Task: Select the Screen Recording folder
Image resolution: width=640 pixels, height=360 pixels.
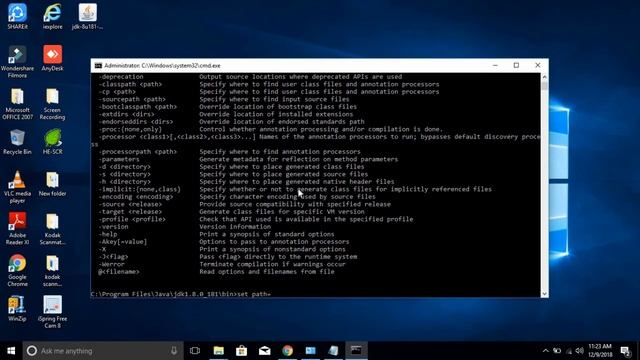Action: (53, 104)
